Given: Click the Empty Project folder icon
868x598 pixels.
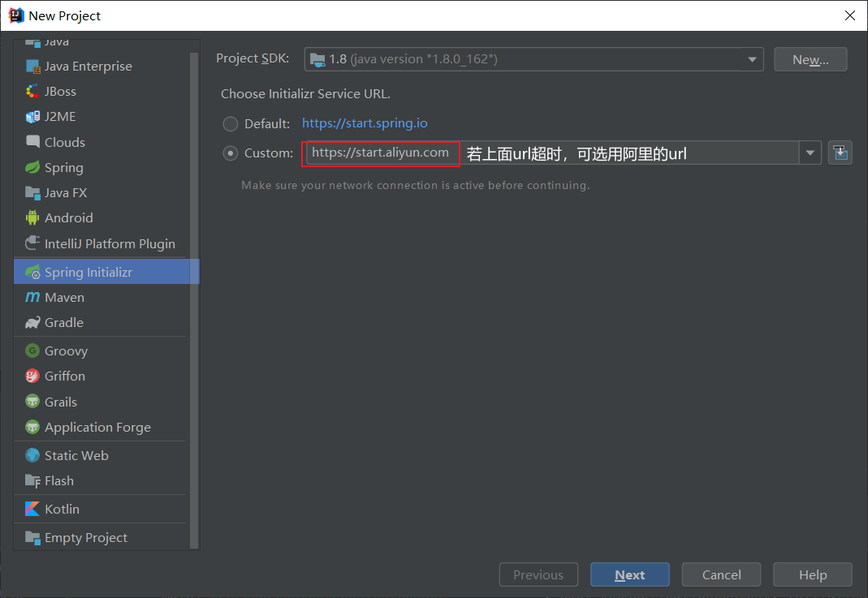Looking at the screenshot, I should pos(32,537).
